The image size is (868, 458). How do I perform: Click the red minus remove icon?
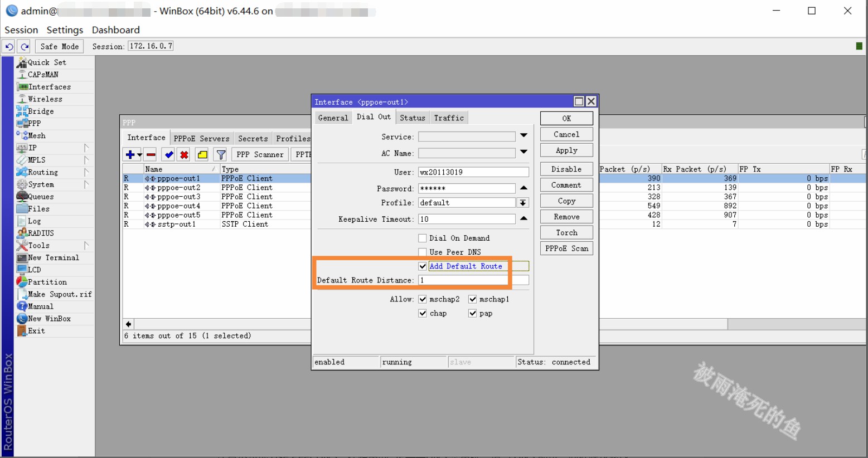[151, 155]
